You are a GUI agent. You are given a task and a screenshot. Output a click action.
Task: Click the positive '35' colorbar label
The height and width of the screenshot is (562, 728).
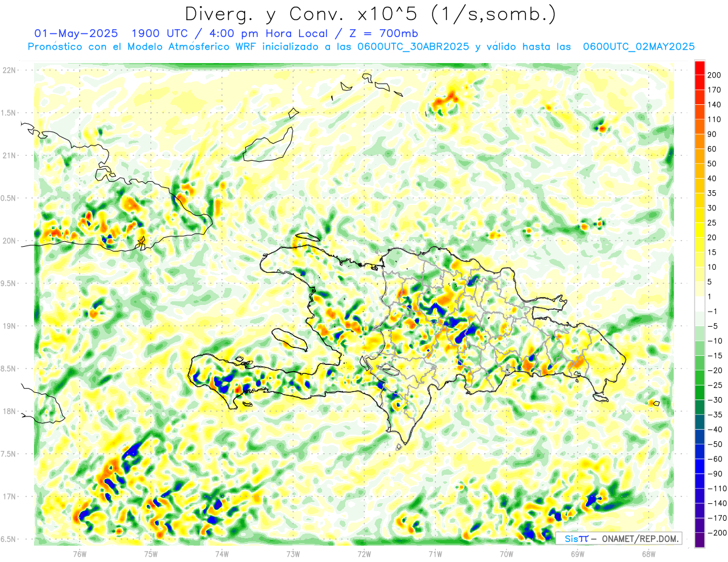click(x=712, y=193)
